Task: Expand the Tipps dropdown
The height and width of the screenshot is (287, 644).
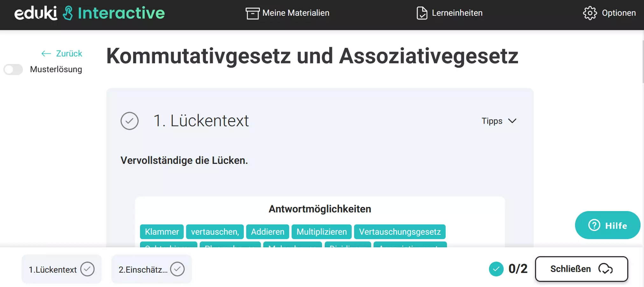Action: pyautogui.click(x=499, y=121)
